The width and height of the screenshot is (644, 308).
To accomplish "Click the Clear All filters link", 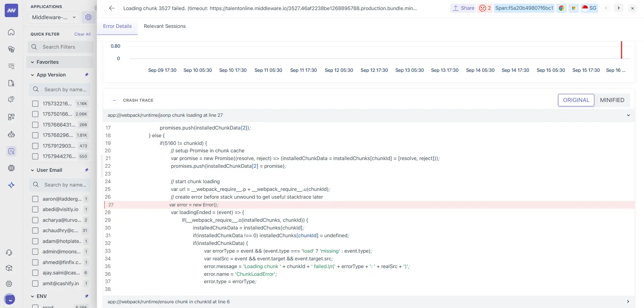I will [82, 34].
